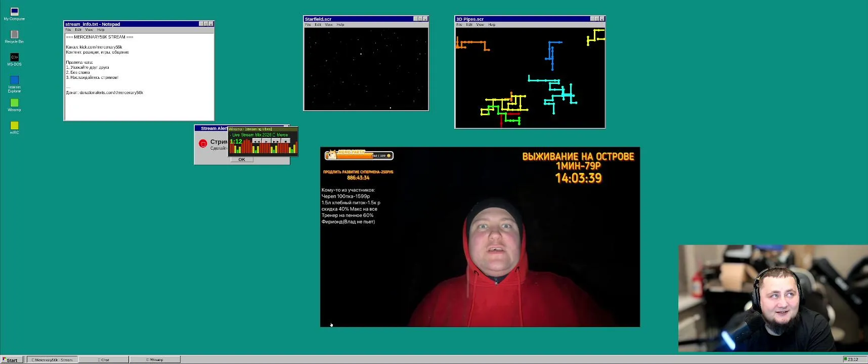Open View menu in Starfield.scr window

tap(329, 25)
